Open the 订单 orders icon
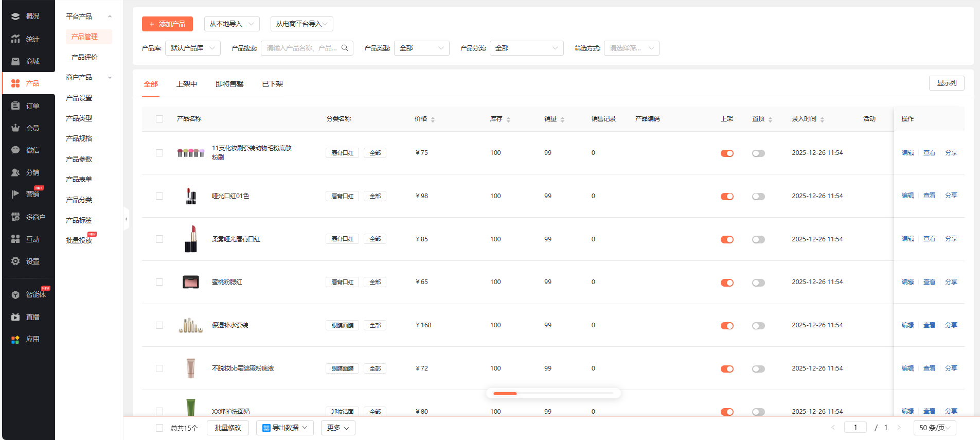 coord(15,106)
